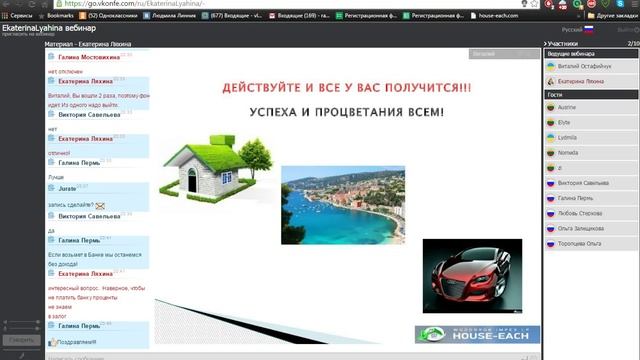The width and height of the screenshot is (640, 360).
Task: Open Другие закладки folder
Action: (613, 16)
